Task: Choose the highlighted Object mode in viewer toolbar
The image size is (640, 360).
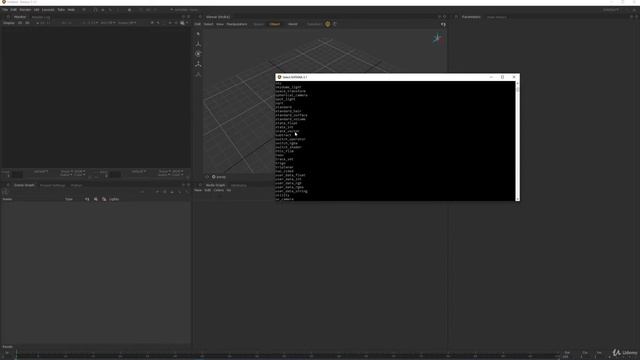Action: point(275,24)
